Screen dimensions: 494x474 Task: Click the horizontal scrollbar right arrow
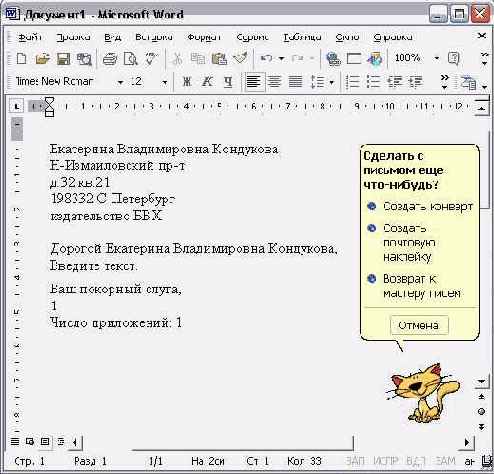[x=467, y=442]
